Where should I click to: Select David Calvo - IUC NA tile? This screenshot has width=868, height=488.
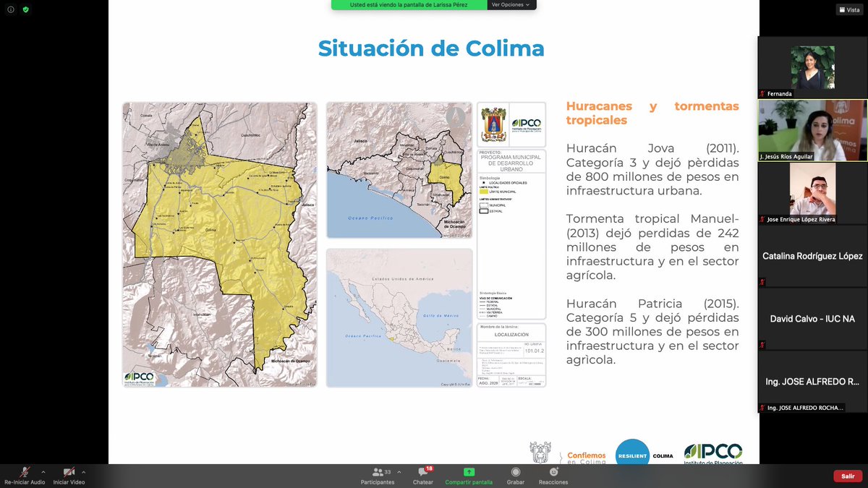(x=812, y=318)
